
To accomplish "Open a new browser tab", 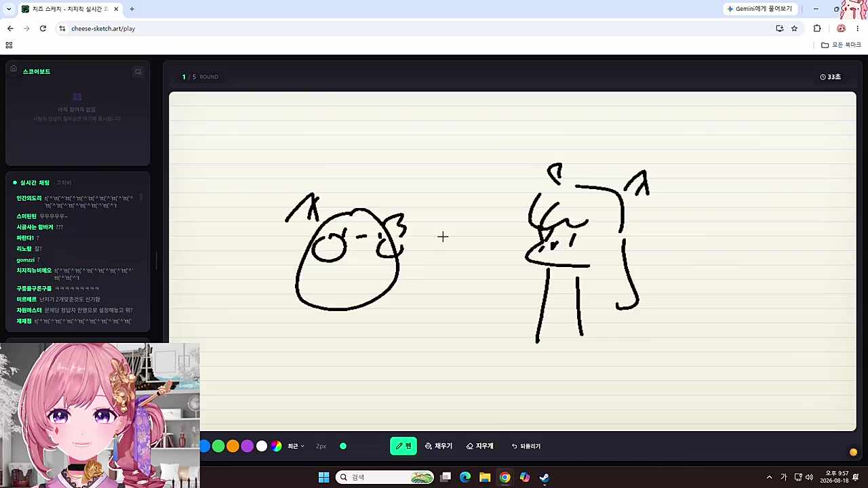I will (x=132, y=9).
